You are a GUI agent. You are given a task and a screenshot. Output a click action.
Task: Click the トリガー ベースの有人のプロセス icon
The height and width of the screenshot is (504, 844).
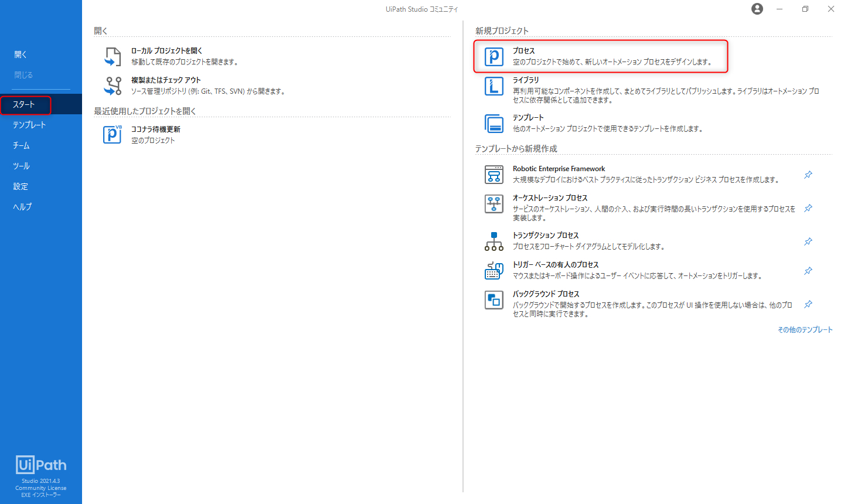tap(494, 270)
